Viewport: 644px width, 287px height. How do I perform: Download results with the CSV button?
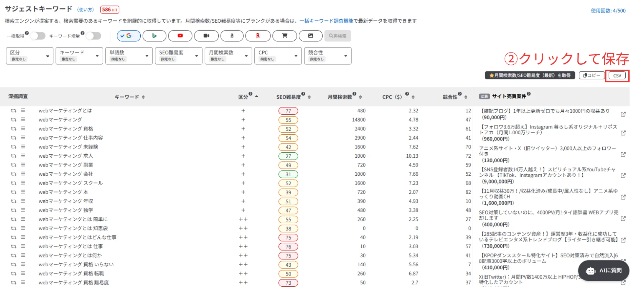tap(617, 76)
